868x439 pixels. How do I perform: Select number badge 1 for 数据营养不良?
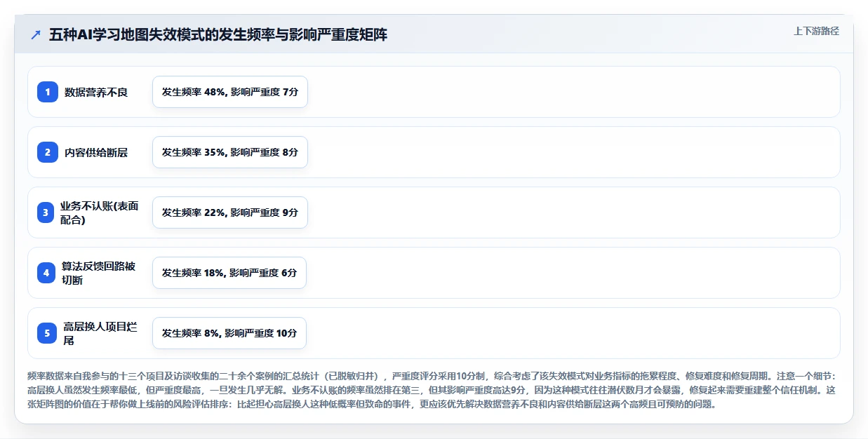click(48, 92)
